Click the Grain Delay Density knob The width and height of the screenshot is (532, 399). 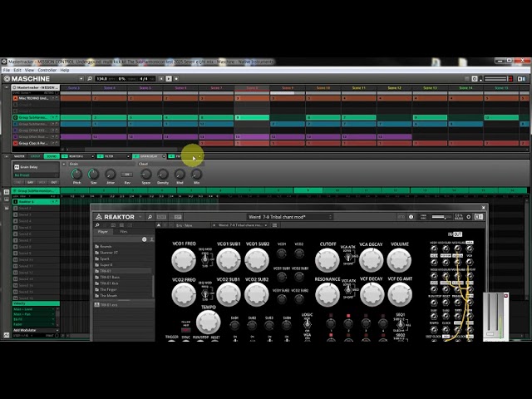coord(163,175)
